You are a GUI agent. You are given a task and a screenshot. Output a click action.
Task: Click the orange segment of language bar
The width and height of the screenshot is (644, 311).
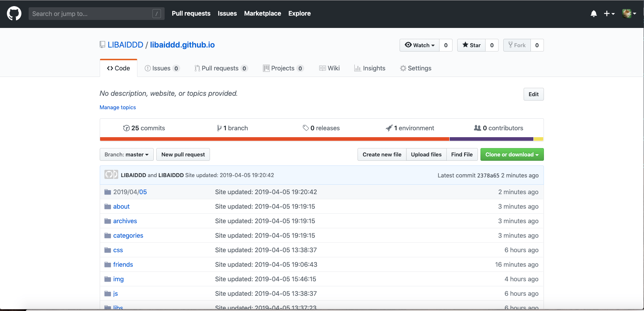pyautogui.click(x=274, y=139)
